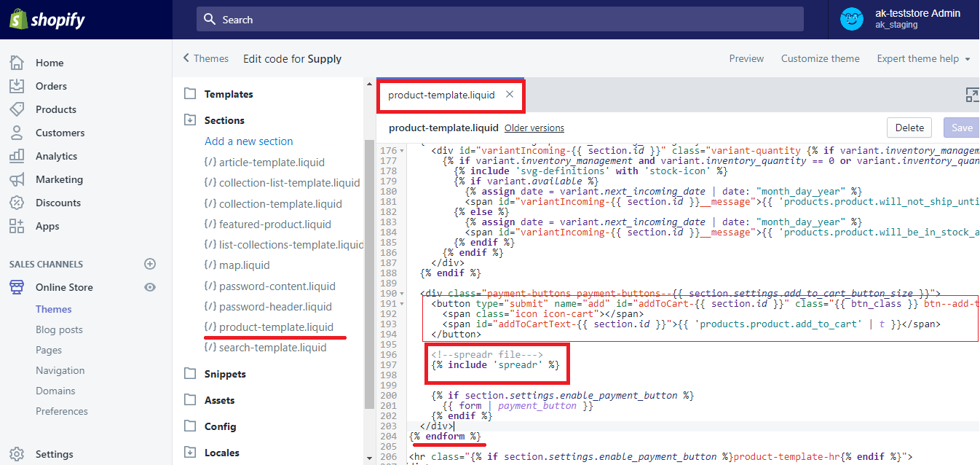Open password-content.liquid file
980x465 pixels.
270,286
